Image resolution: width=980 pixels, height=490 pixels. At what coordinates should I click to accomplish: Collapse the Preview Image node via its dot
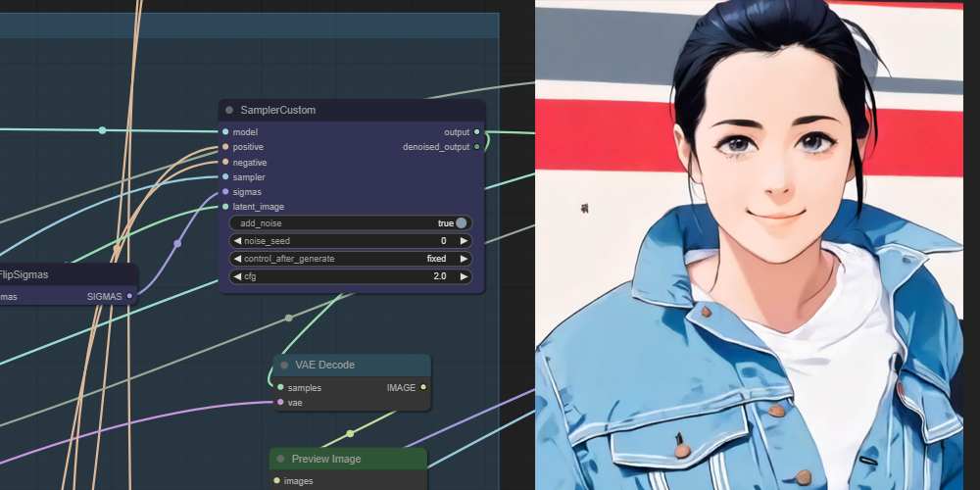click(280, 459)
